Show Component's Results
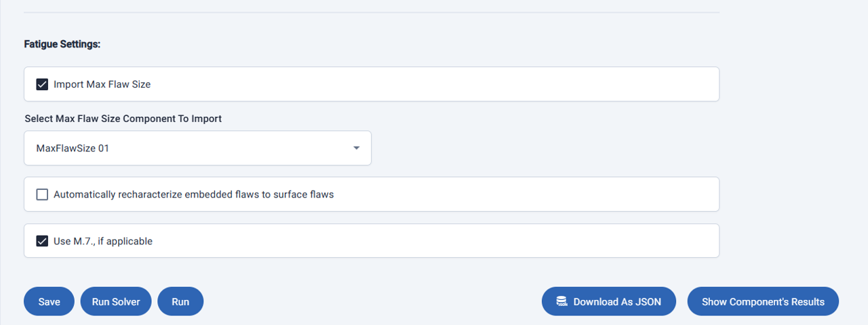 (x=763, y=302)
